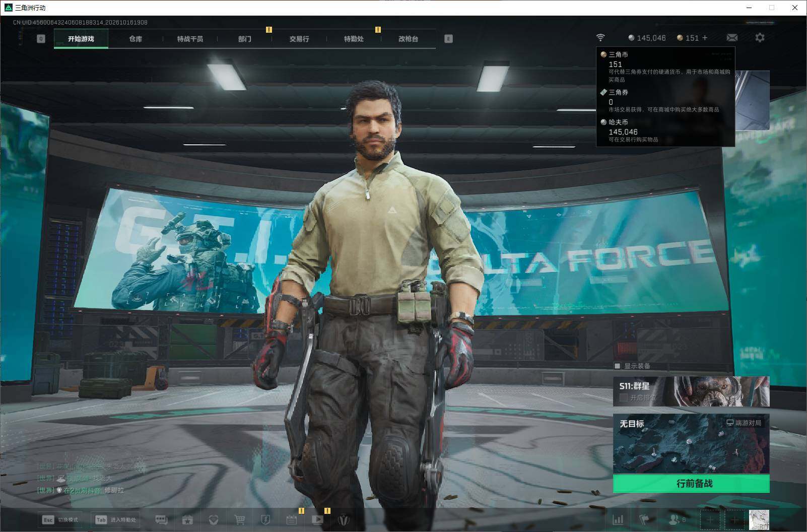Image resolution: width=807 pixels, height=532 pixels.
Task: Open the friends list icon
Action: point(677,519)
